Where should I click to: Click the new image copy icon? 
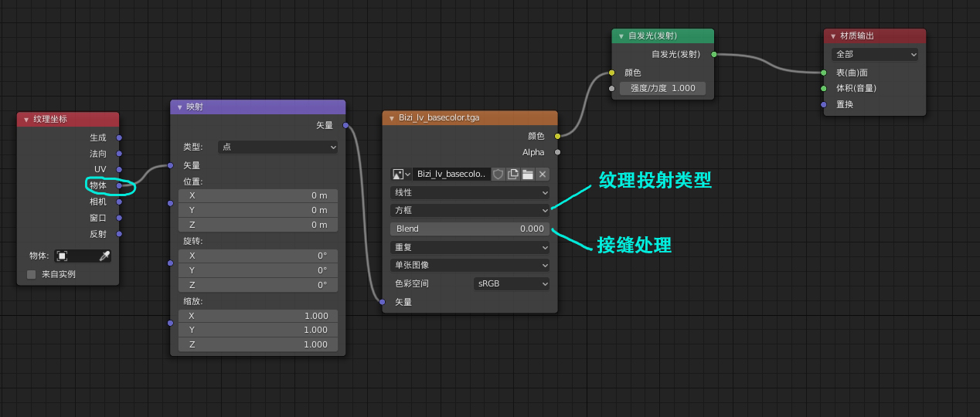513,175
